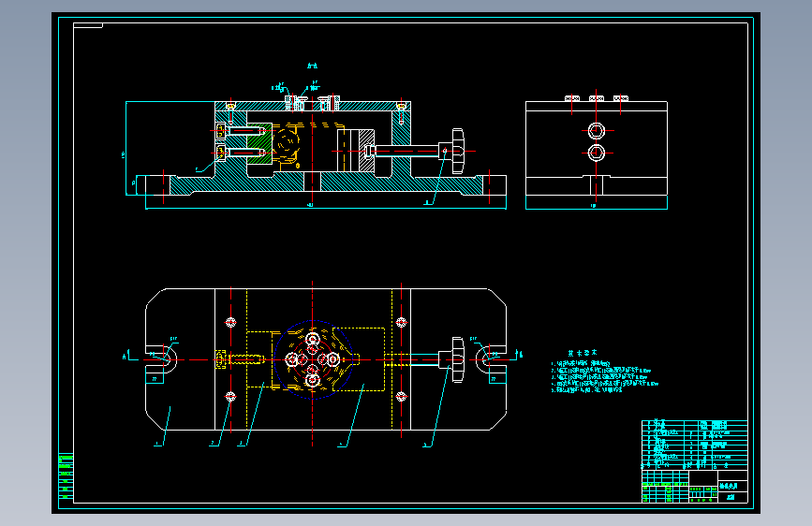Select the overall length dimension under section view
812x526 pixels.
[x=326, y=206]
